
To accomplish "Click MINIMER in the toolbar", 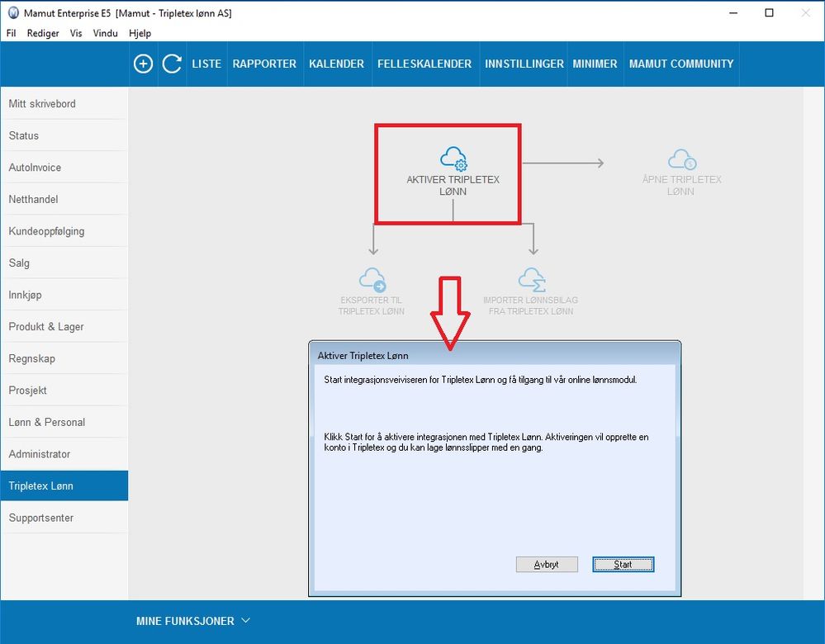I will 595,64.
